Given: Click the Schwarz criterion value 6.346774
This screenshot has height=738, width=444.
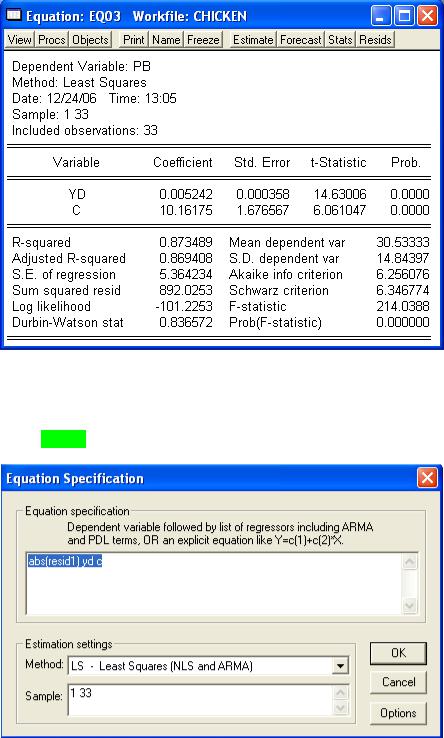Looking at the screenshot, I should [x=403, y=291].
